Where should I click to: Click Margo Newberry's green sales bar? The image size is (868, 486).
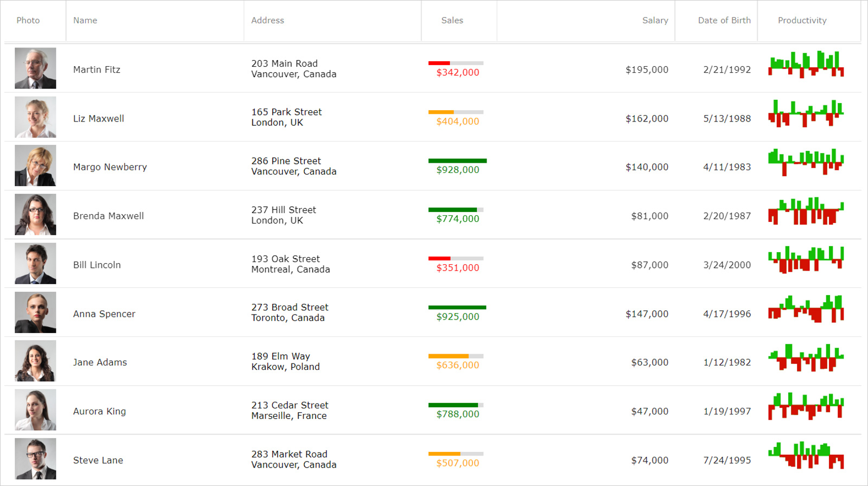click(457, 161)
